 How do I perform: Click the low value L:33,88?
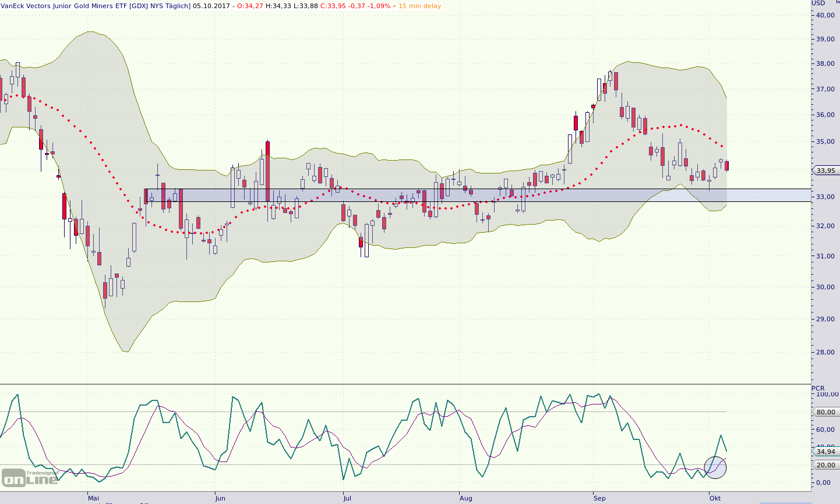click(x=305, y=6)
